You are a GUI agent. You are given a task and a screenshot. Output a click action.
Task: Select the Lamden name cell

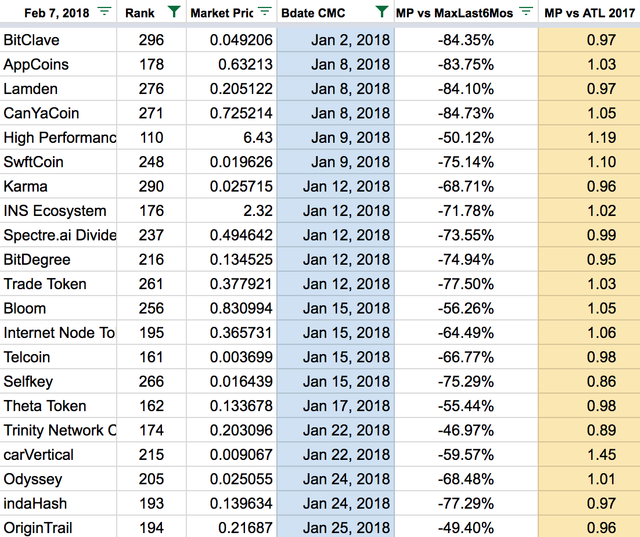(58, 89)
